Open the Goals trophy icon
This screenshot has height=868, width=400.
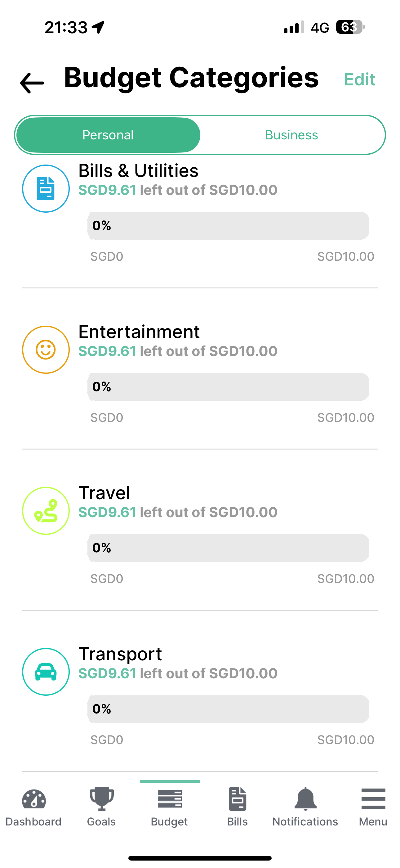tap(101, 798)
